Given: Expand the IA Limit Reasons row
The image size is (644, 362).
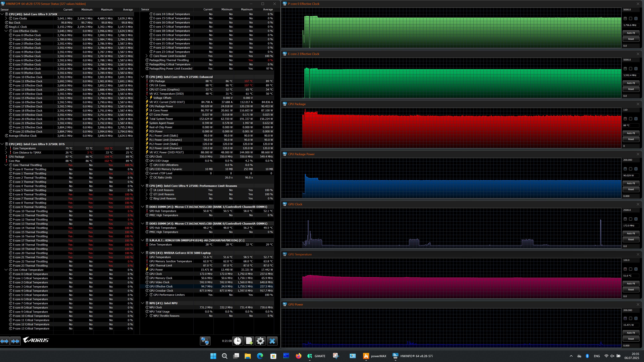Looking at the screenshot, I should coord(147,190).
